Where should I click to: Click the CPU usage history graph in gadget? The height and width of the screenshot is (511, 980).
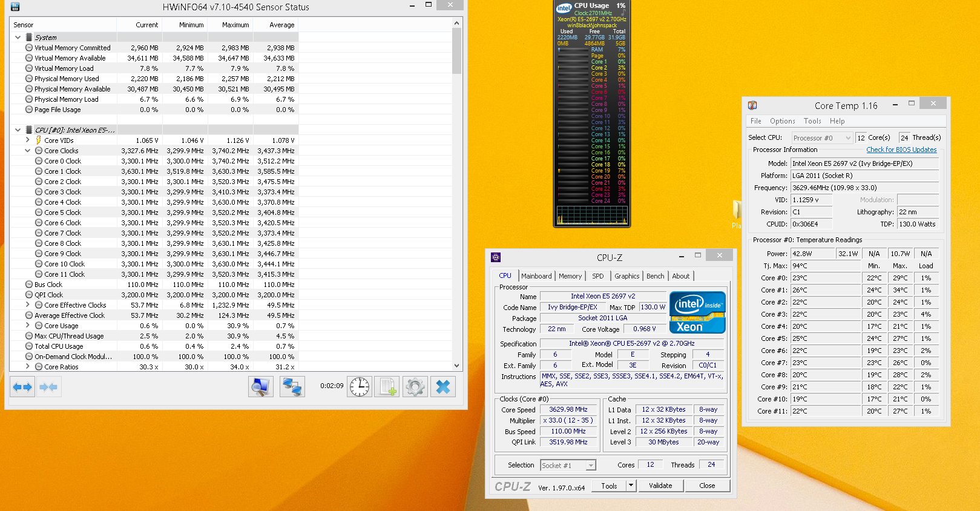click(x=592, y=214)
